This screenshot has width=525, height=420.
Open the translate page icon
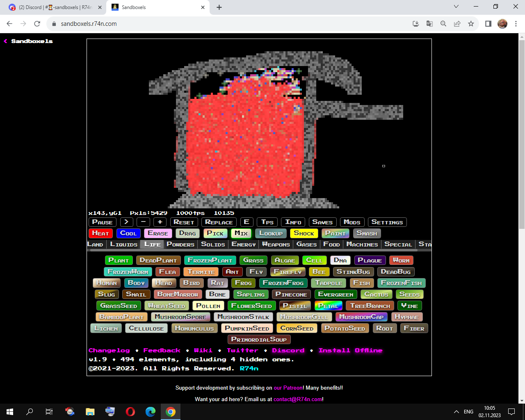click(x=429, y=24)
